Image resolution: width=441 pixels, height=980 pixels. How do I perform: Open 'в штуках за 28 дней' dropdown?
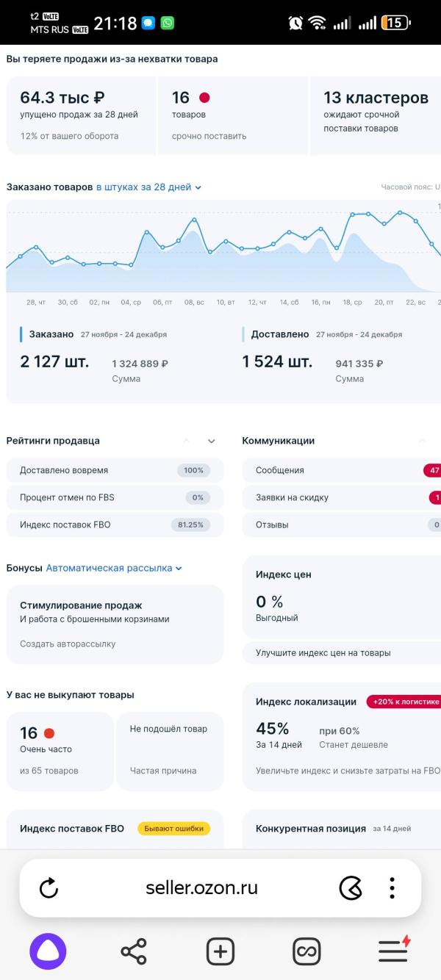pyautogui.click(x=148, y=187)
